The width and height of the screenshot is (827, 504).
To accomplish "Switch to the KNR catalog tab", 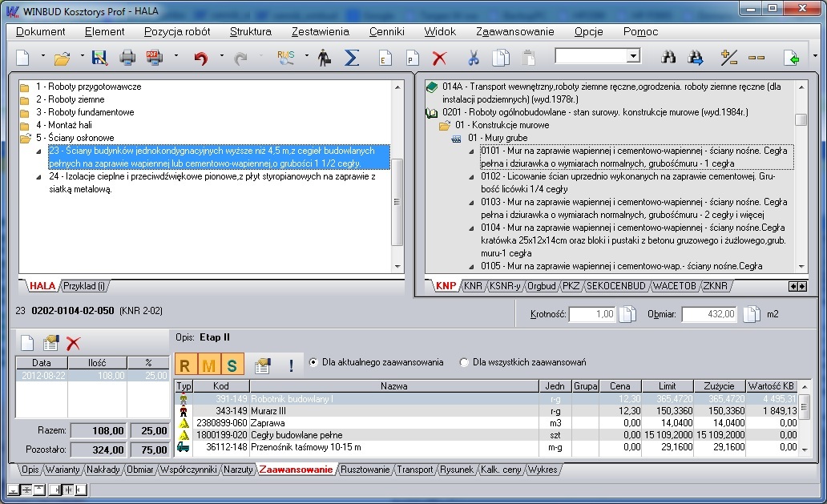I will pyautogui.click(x=473, y=286).
